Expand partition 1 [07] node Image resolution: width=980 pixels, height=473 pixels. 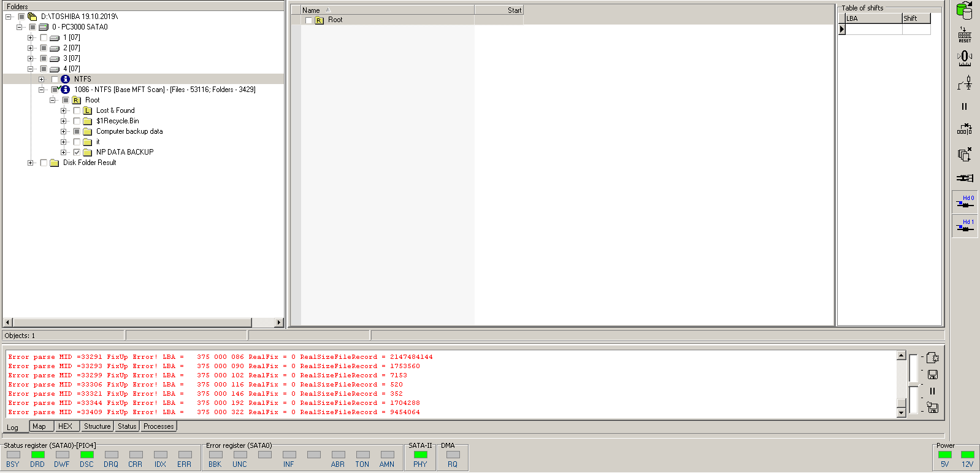30,37
